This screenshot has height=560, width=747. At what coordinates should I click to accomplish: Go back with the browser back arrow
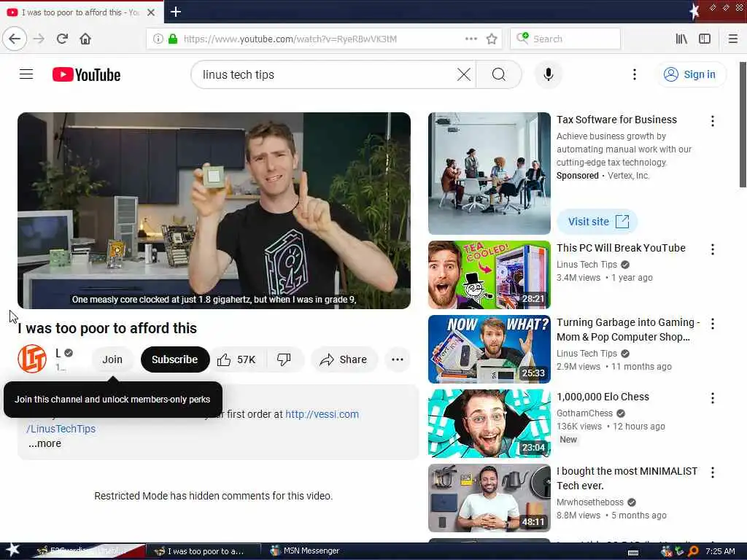coord(15,39)
